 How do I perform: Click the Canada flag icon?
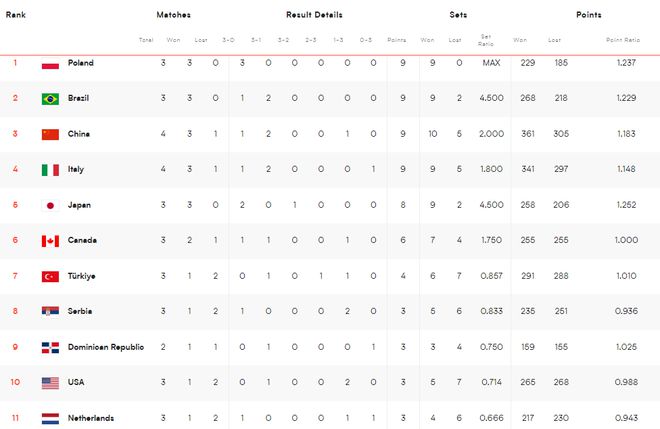point(51,241)
